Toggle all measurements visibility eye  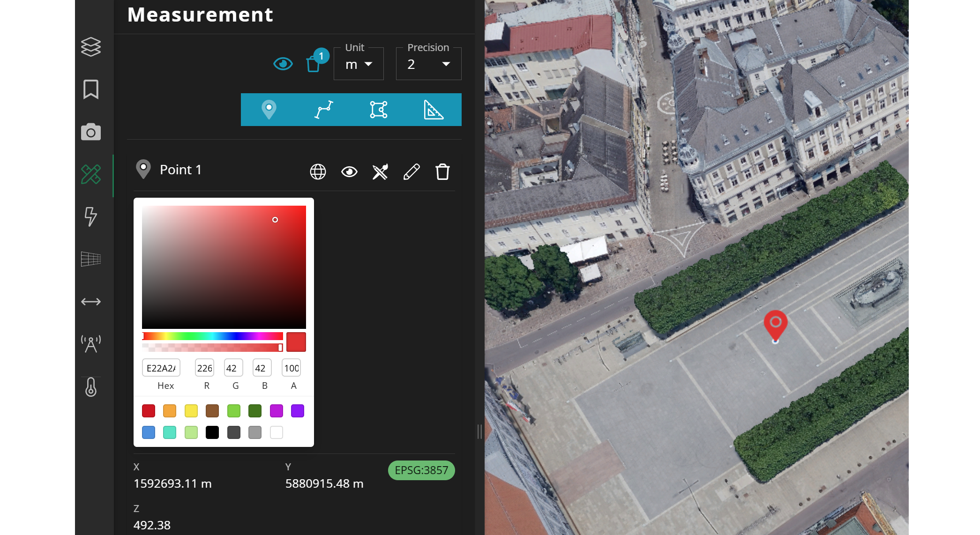coord(283,64)
